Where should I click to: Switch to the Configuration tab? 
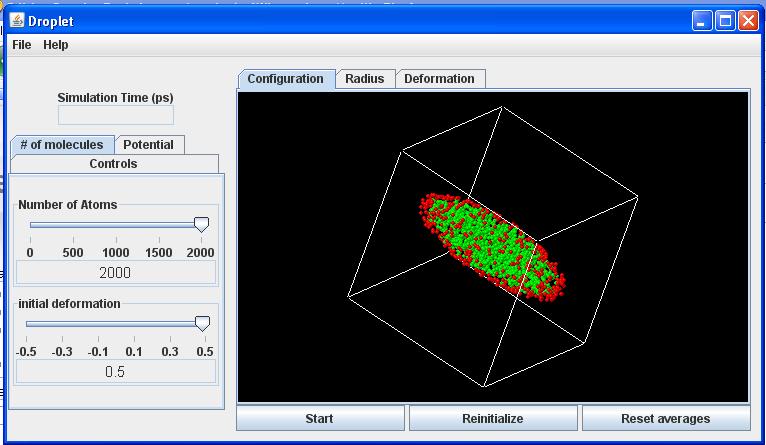tap(285, 79)
